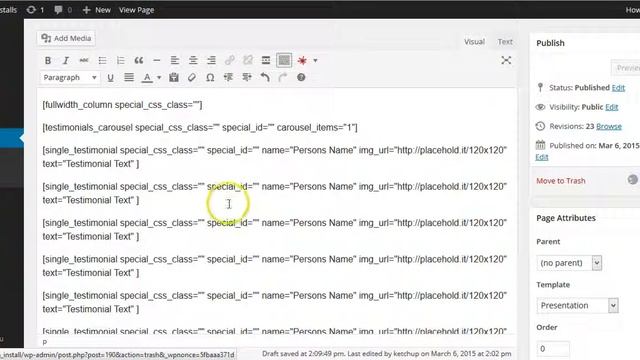The image size is (640, 360).
Task: Redo last edit
Action: [x=283, y=77]
